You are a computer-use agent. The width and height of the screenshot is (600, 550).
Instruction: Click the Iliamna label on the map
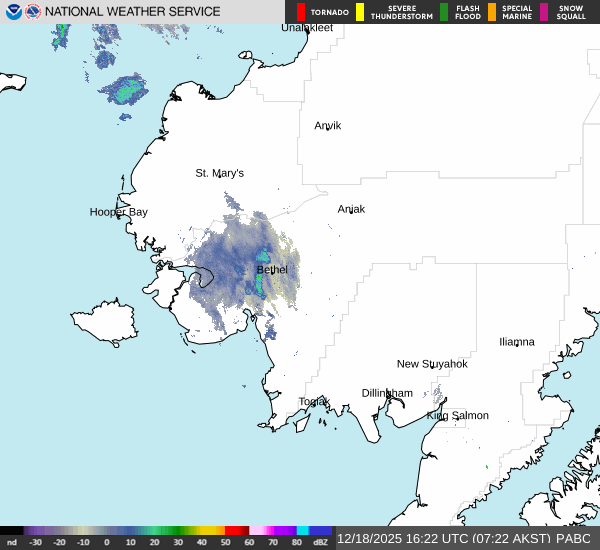click(517, 341)
